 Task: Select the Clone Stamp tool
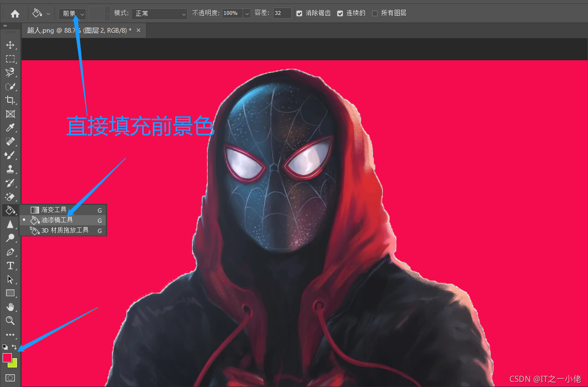point(10,169)
